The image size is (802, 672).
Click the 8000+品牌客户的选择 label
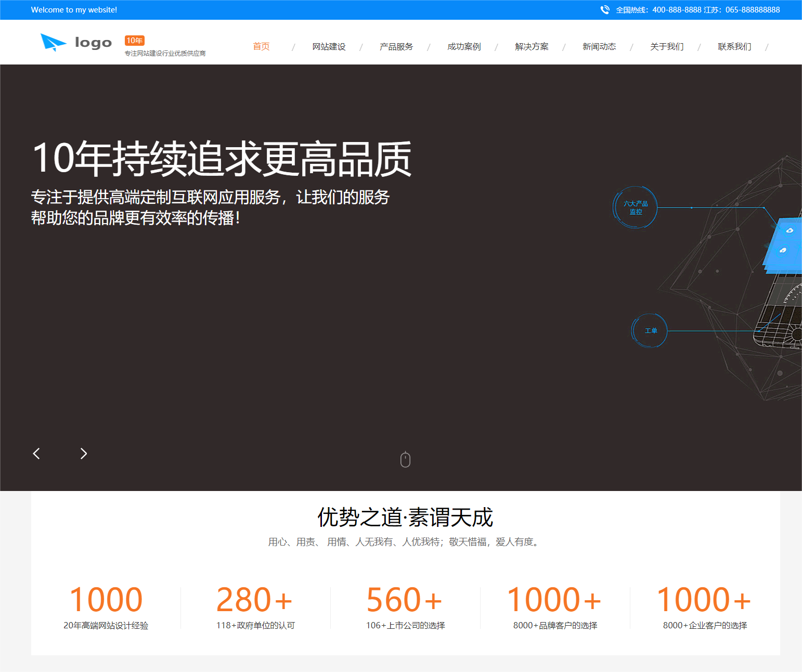(x=555, y=625)
